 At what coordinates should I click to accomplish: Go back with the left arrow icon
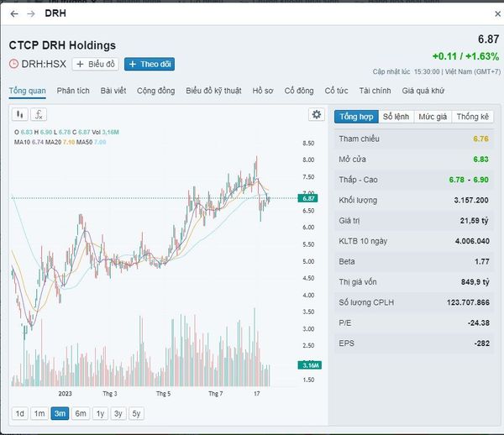[x=14, y=13]
